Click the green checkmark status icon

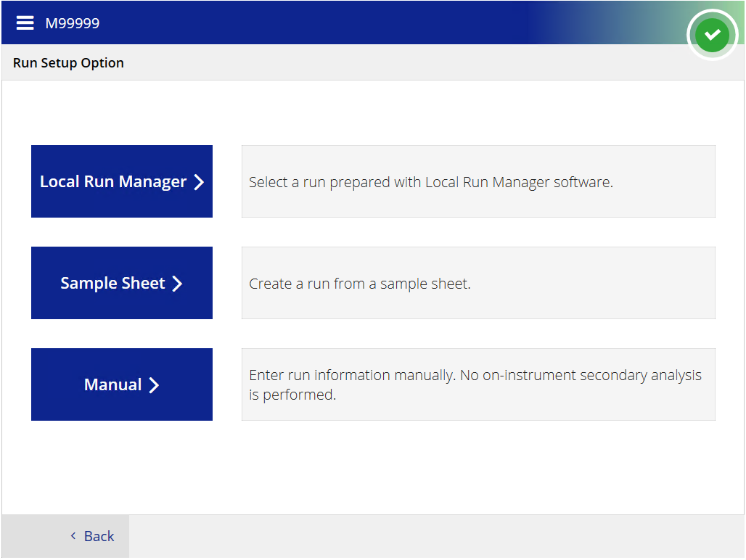(x=712, y=34)
